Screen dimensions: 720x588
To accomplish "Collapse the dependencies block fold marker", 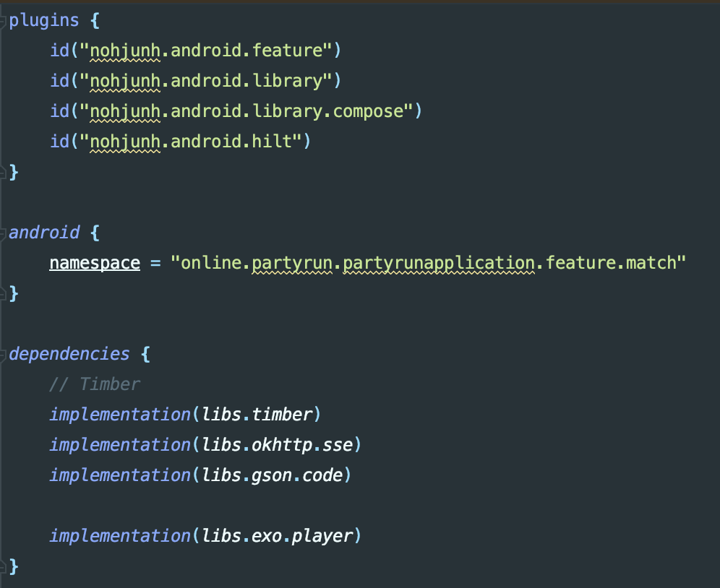I will click(2, 355).
